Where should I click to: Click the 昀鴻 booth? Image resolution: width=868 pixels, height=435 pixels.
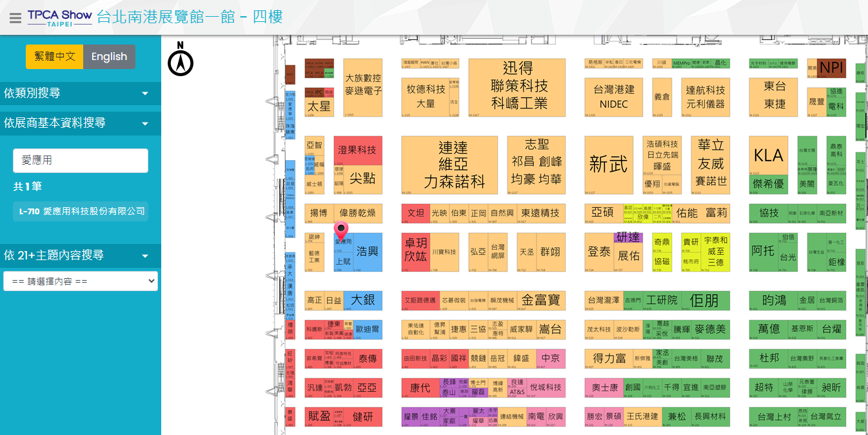(773, 300)
